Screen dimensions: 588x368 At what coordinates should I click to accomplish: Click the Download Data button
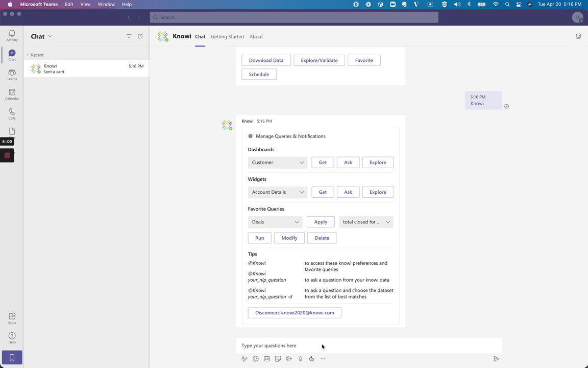click(x=266, y=60)
